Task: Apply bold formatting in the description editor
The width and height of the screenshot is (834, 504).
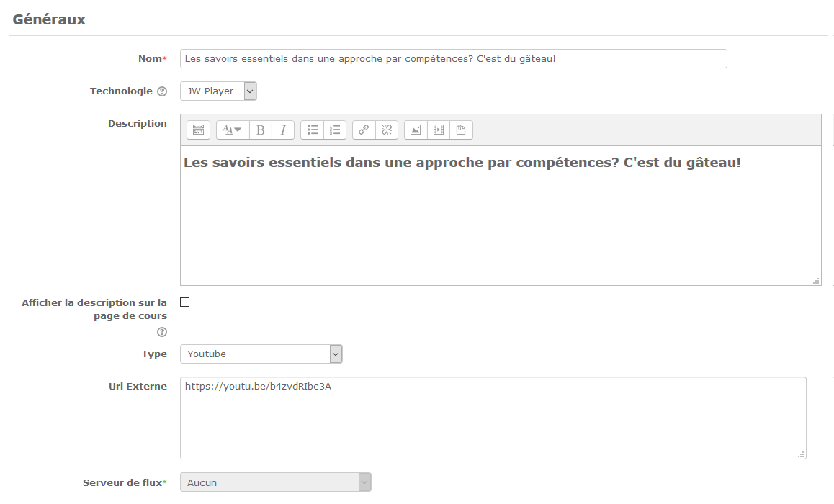Action: (x=261, y=130)
